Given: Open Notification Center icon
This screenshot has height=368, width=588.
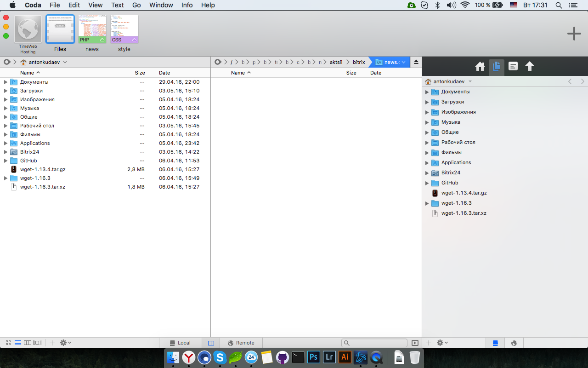Looking at the screenshot, I should pyautogui.click(x=573, y=5).
